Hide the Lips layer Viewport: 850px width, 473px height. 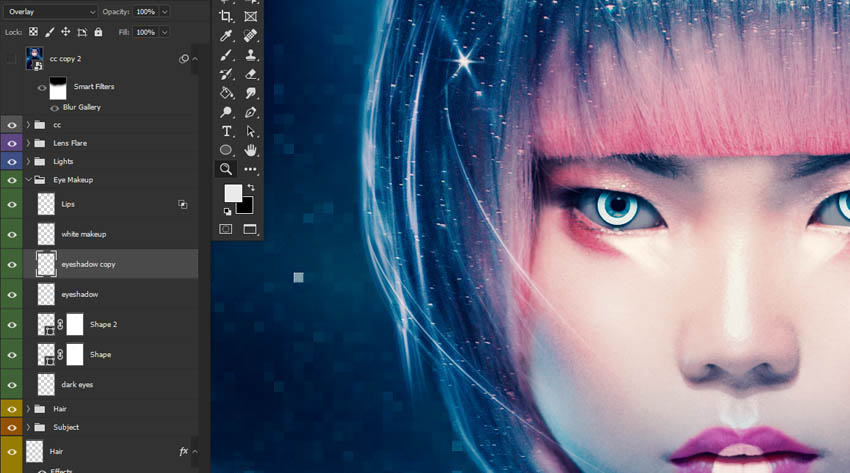coord(11,205)
